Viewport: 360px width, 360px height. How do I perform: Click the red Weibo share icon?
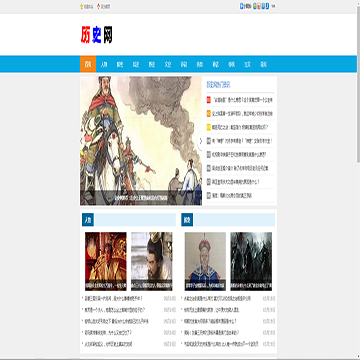(x=259, y=6)
